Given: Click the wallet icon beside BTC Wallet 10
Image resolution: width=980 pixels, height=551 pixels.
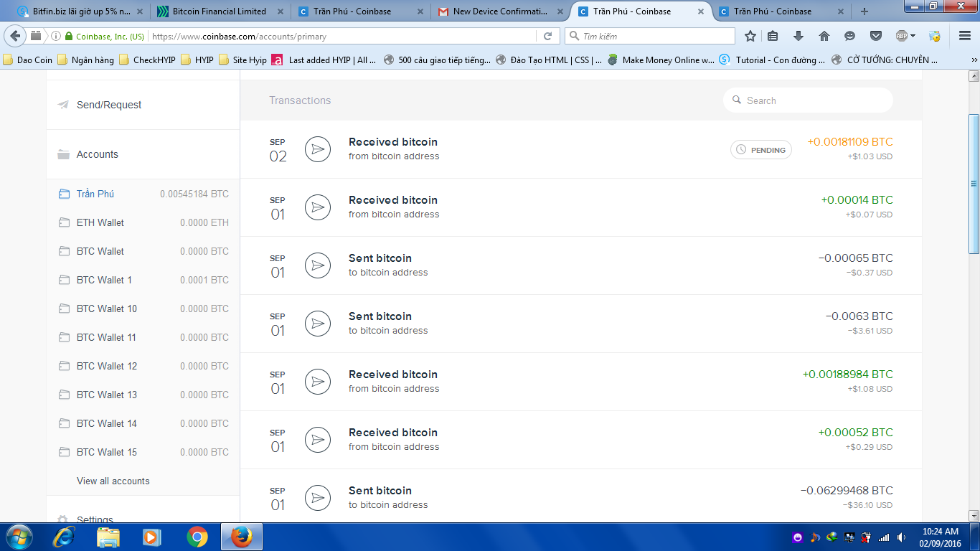Looking at the screenshot, I should 64,309.
